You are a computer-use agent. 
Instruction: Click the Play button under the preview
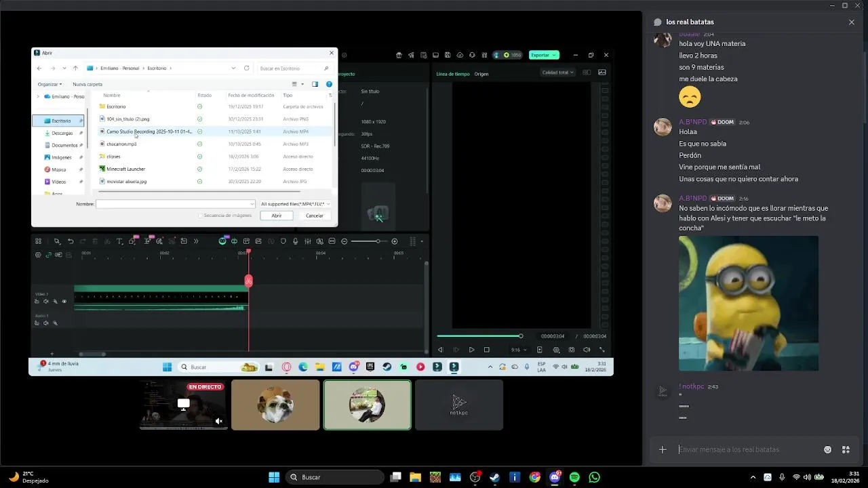click(x=471, y=350)
